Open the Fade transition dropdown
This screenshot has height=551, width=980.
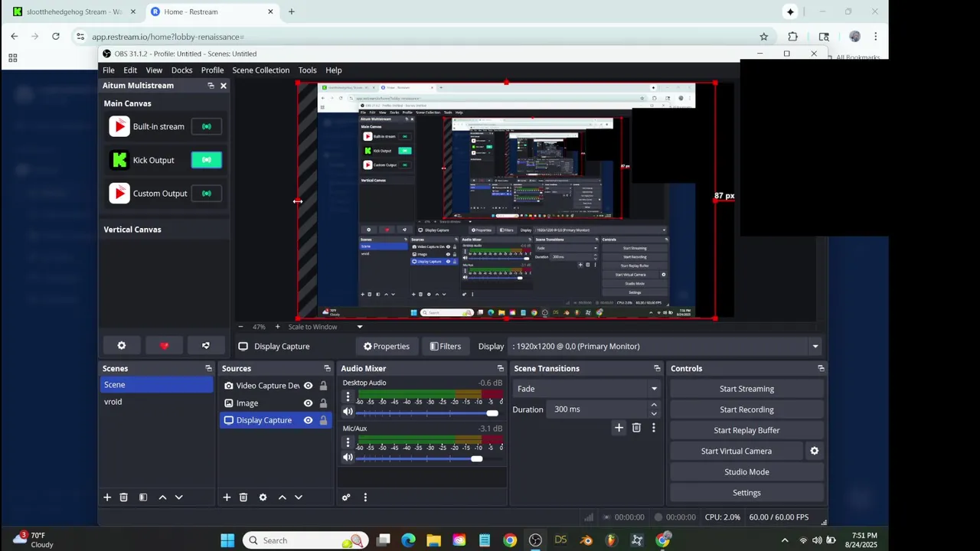[x=586, y=389]
